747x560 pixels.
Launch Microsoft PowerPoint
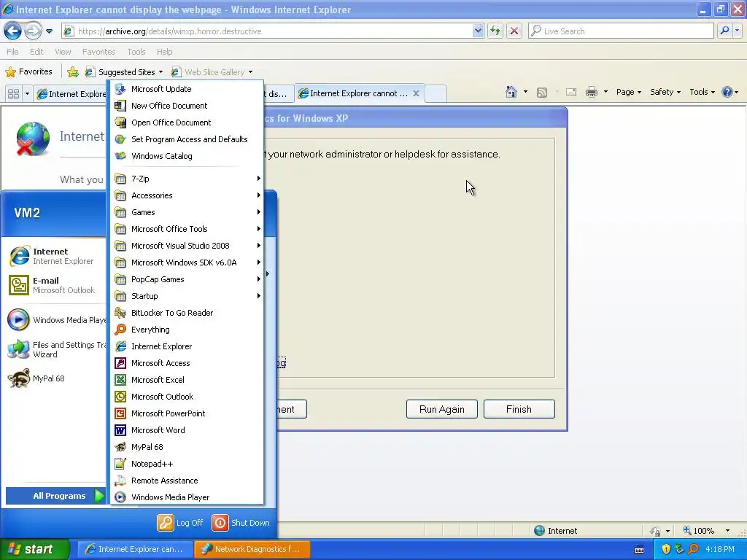point(187,413)
